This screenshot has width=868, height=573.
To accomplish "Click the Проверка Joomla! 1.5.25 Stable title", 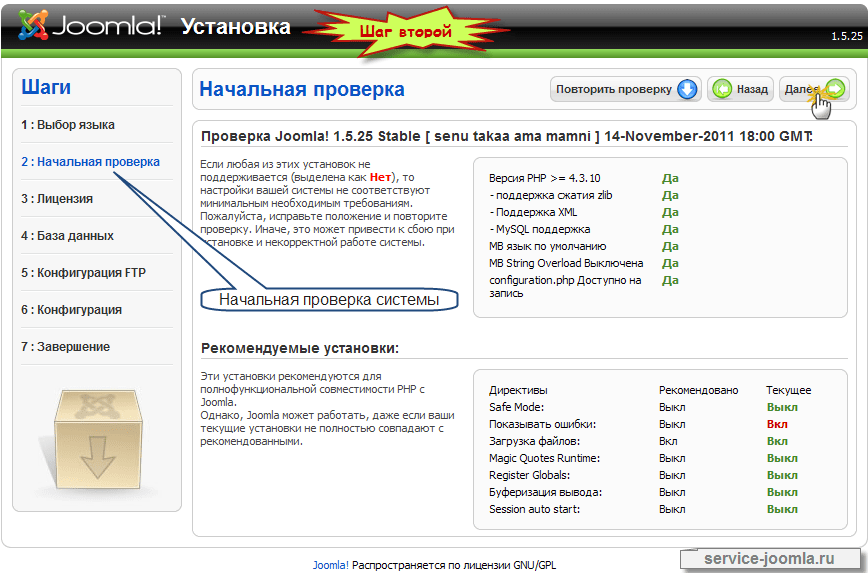I will 507,136.
